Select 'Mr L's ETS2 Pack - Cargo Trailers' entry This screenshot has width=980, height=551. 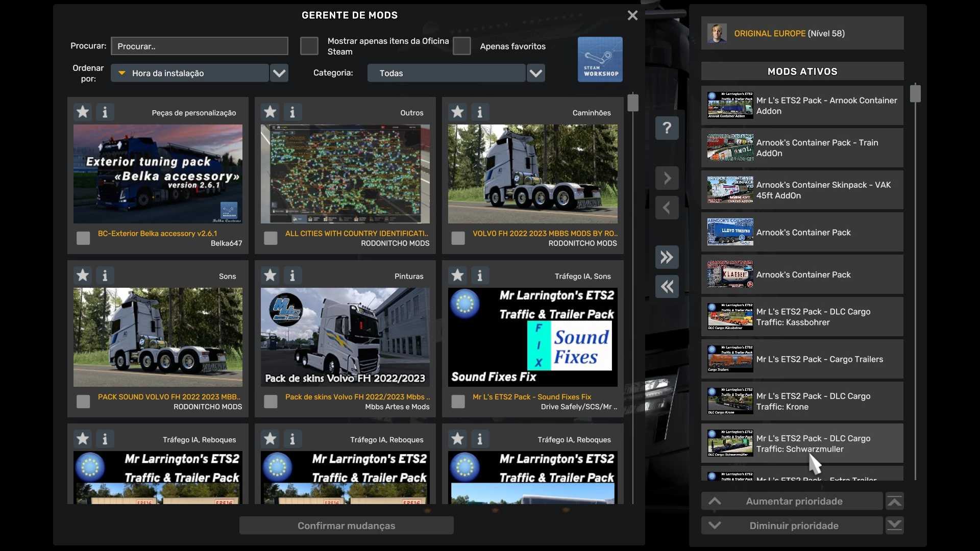[802, 359]
